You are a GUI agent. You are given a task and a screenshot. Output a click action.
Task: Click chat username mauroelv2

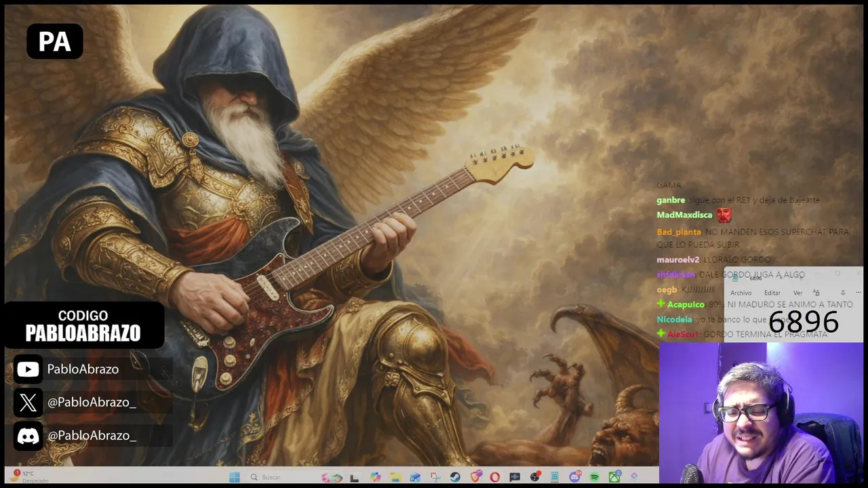click(x=677, y=260)
